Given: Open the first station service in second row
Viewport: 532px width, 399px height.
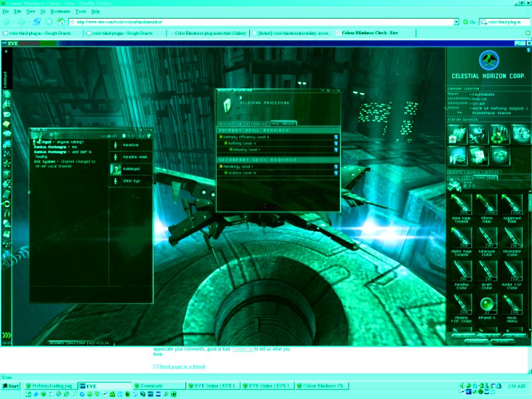Looking at the screenshot, I should pos(457,156).
